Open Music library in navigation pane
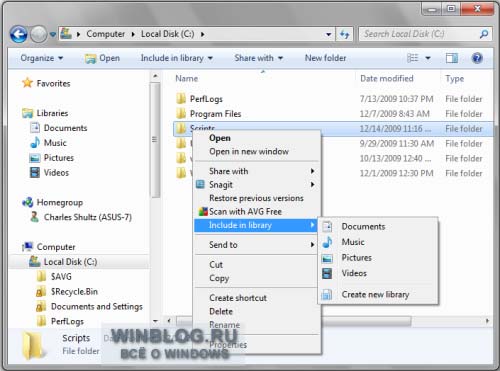500x371 pixels. click(x=55, y=143)
